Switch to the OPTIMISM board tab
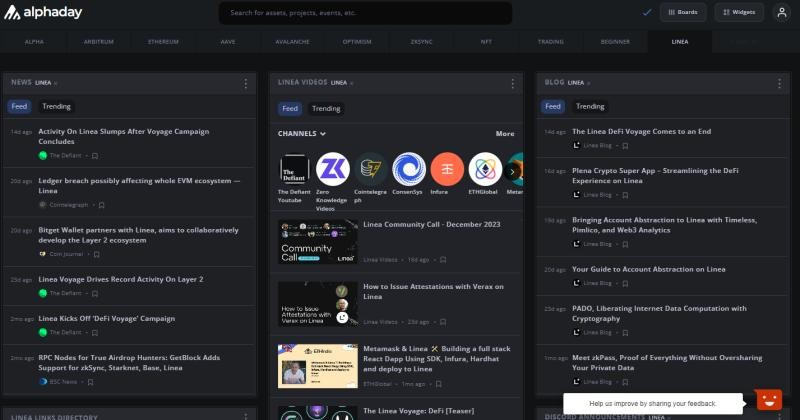Image resolution: width=800 pixels, height=420 pixels. tap(357, 42)
